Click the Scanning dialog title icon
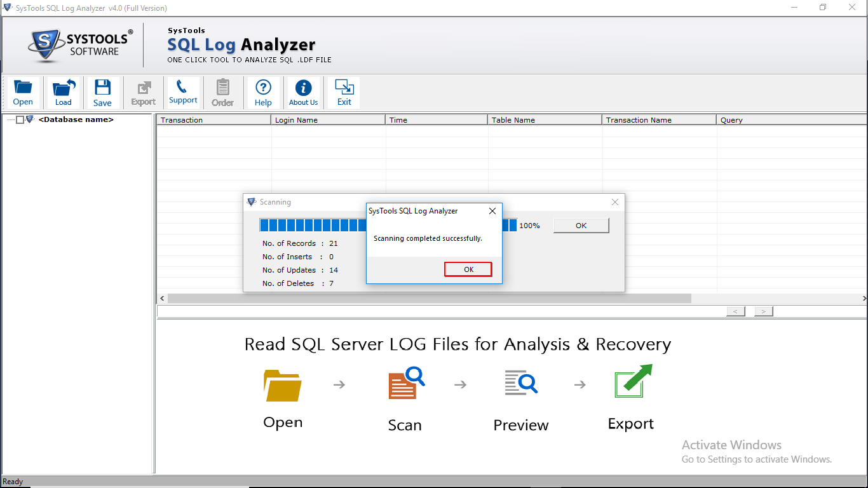Viewport: 868px width, 488px height. click(252, 202)
